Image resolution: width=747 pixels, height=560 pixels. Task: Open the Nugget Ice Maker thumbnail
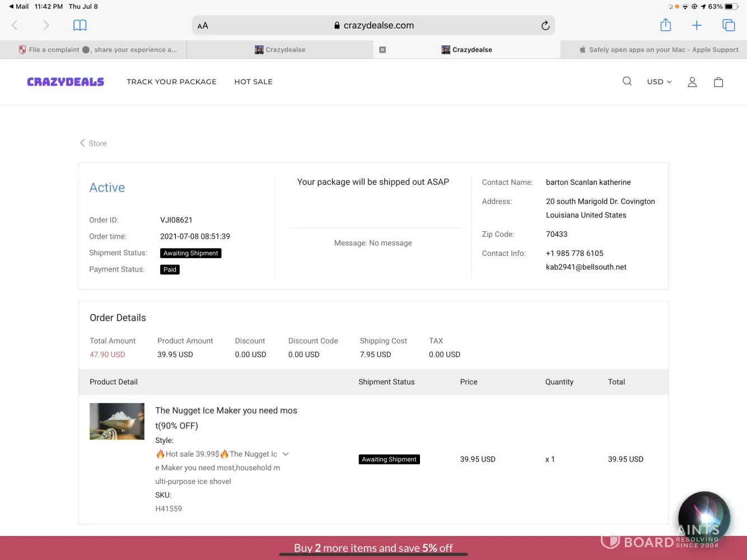117,421
